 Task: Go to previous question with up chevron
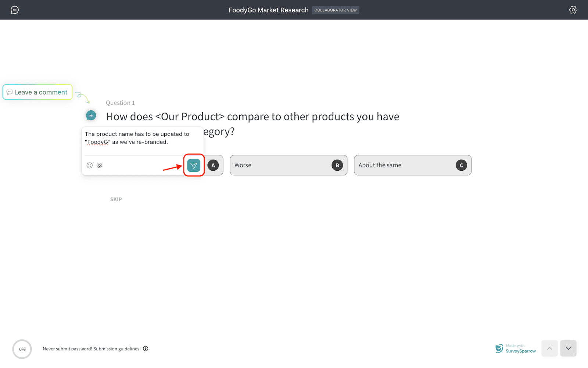coord(549,348)
